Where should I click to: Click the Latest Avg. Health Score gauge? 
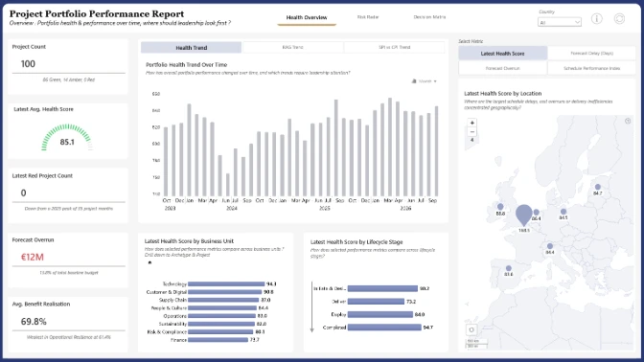(x=67, y=138)
